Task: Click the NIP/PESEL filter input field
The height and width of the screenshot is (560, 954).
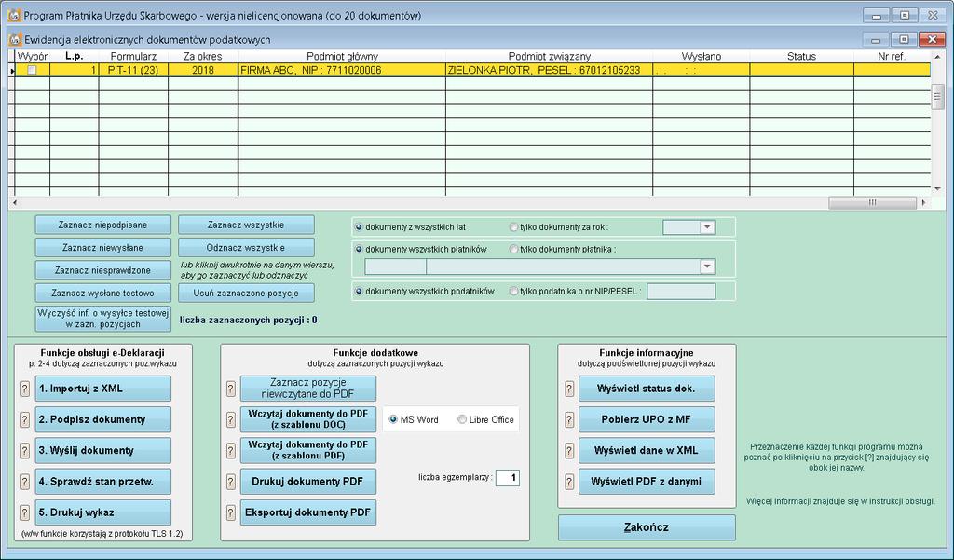Action: [681, 291]
